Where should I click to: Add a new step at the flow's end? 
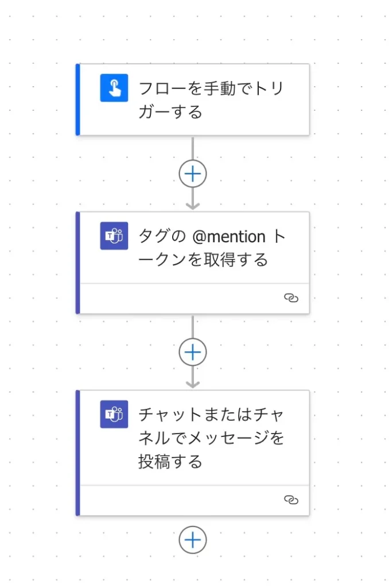193,540
